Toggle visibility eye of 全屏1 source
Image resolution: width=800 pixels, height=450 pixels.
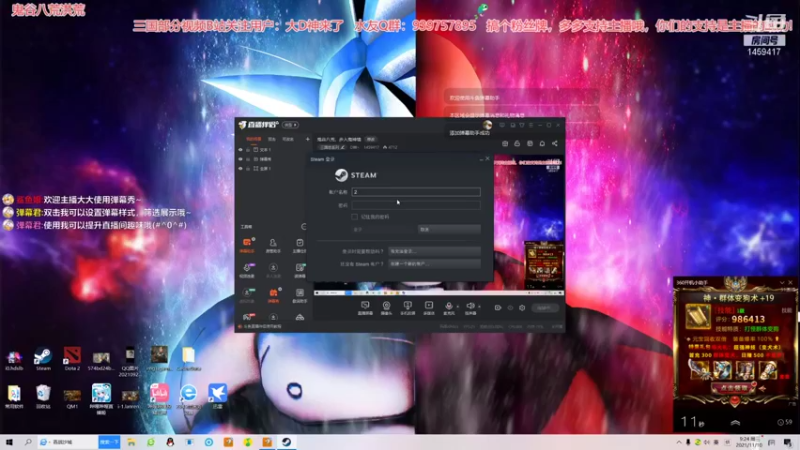tap(241, 168)
